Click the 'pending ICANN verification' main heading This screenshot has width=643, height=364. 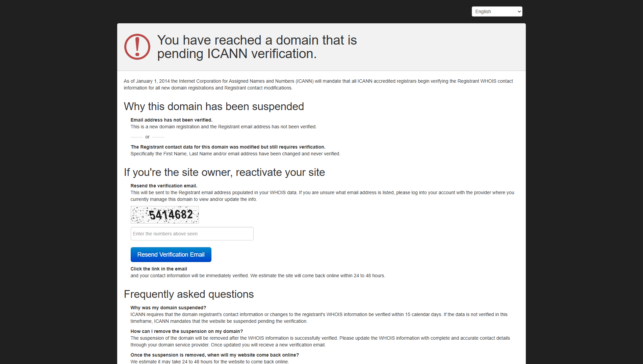257,47
